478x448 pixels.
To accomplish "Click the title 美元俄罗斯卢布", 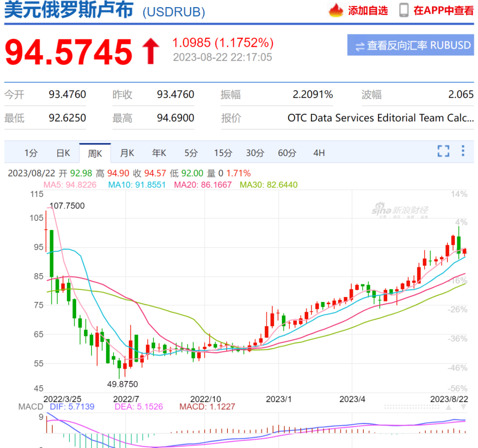I will (69, 10).
